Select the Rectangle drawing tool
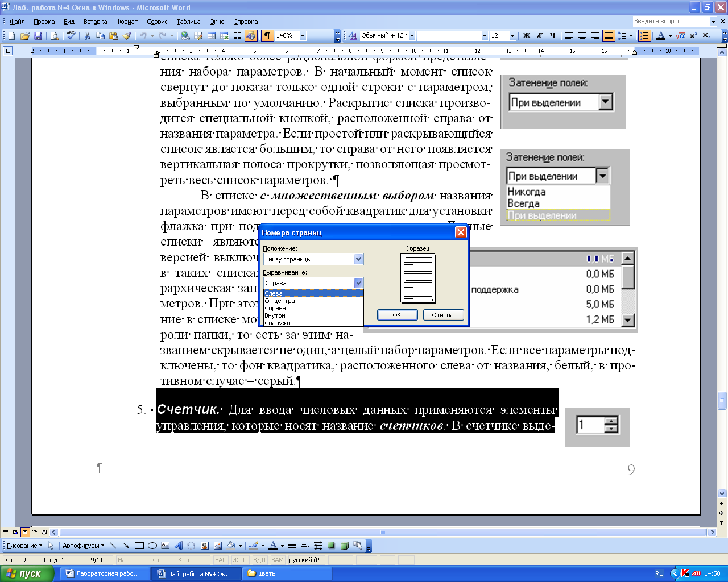 (x=139, y=546)
